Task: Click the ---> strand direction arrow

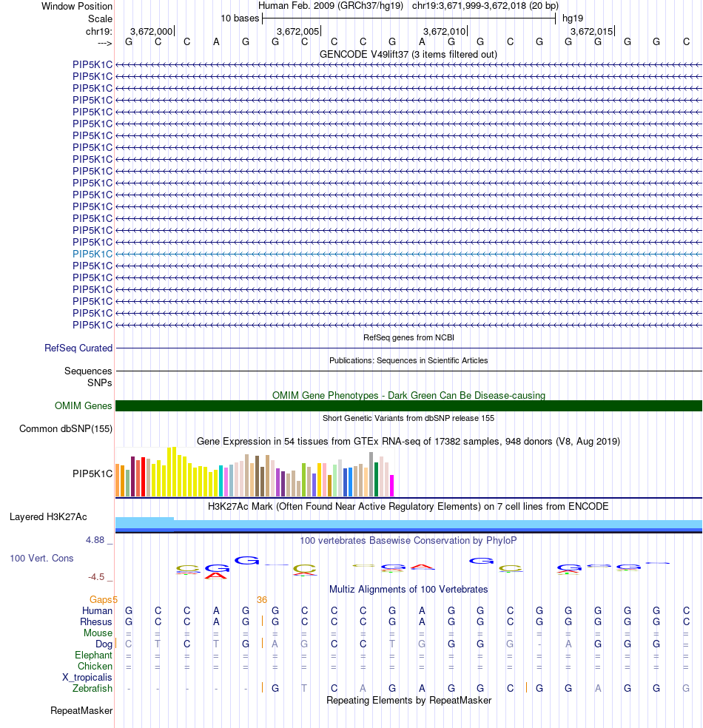Action: (105, 43)
